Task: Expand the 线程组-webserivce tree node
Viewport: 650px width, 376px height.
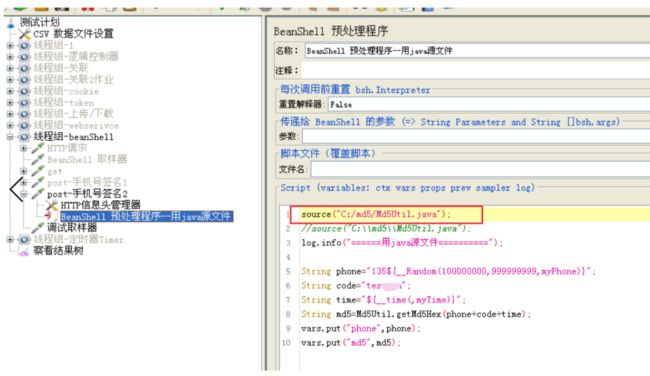Action: click(x=10, y=125)
